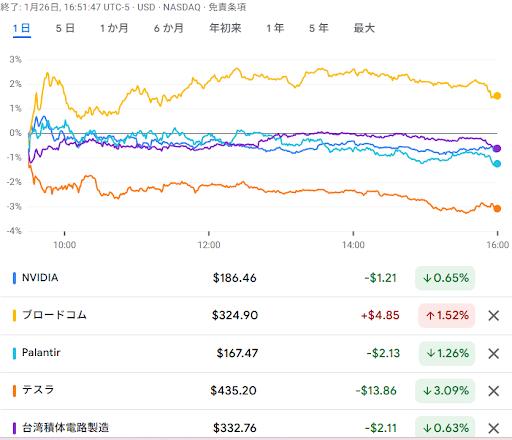Remove Palantir from comparison
Screen dimensions: 512x440
[493, 353]
